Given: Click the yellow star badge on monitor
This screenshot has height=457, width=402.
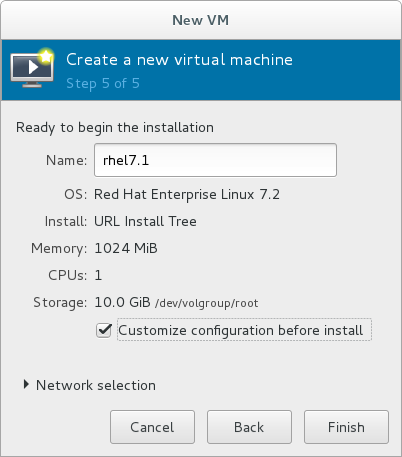Looking at the screenshot, I should tap(46, 56).
